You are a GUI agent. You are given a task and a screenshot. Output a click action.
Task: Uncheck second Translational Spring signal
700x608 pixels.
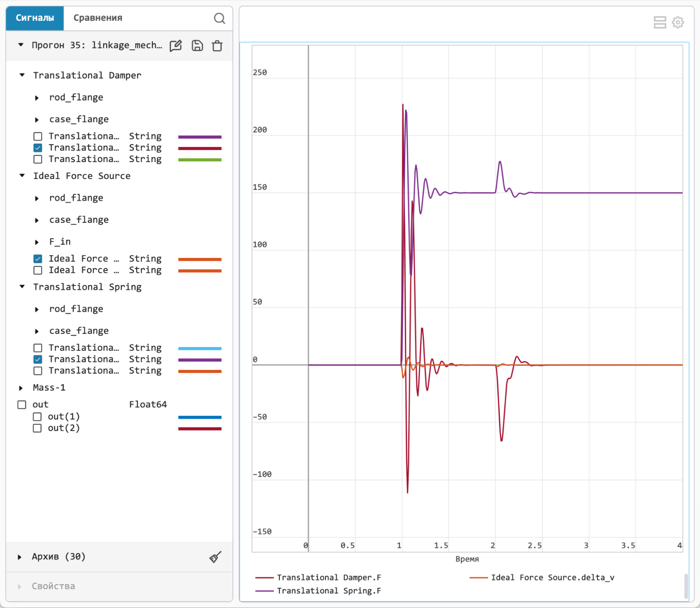38,359
